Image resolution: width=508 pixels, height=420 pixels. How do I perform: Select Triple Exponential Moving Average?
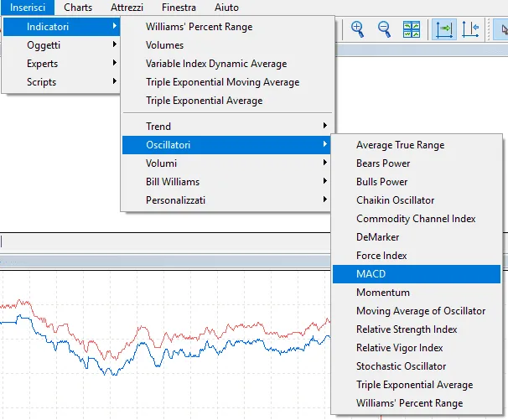227,82
